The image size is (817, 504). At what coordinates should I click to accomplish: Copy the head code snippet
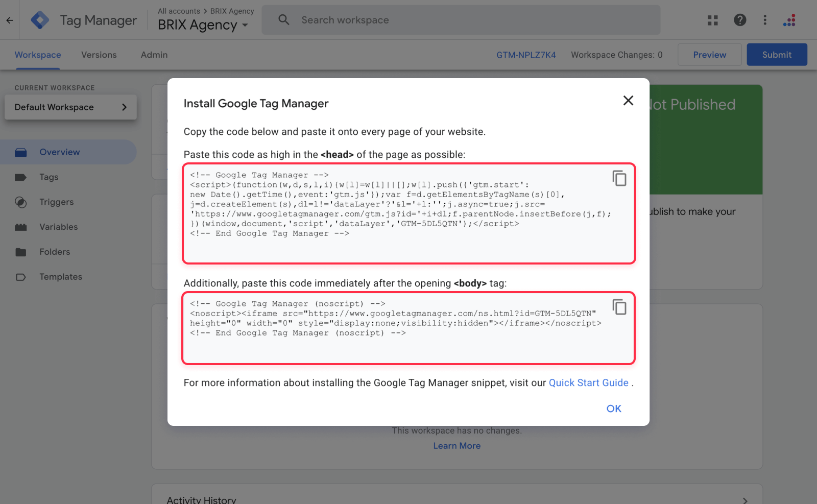coord(619,178)
